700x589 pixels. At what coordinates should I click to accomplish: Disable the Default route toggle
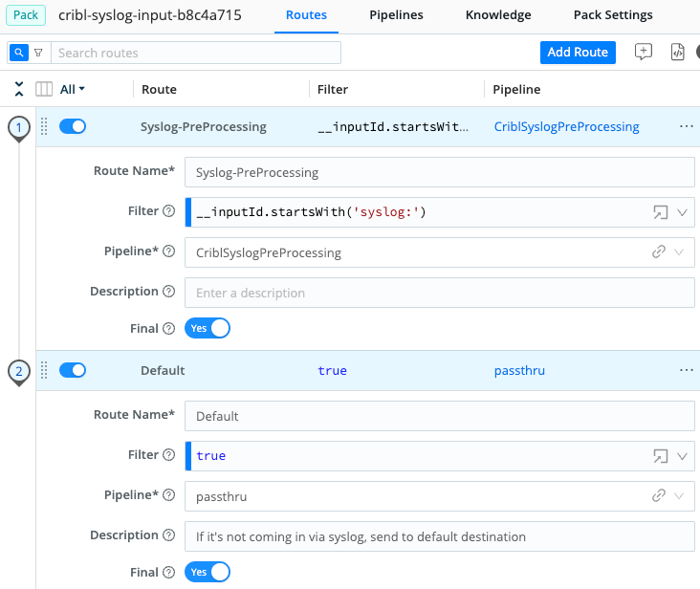click(73, 370)
